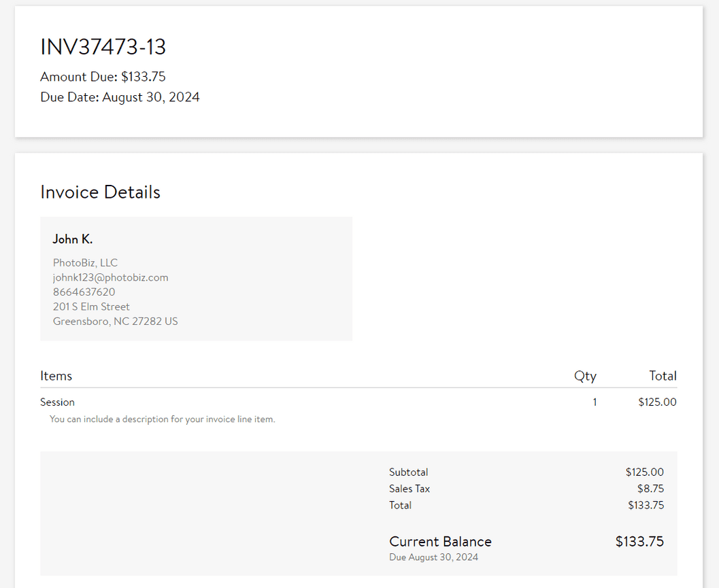
Task: Open the Invoice Details section heading
Action: [100, 192]
